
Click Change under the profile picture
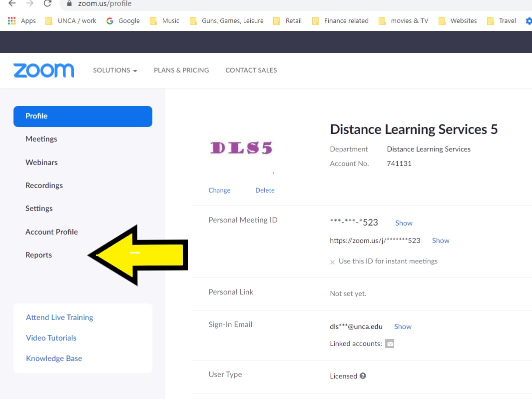219,190
